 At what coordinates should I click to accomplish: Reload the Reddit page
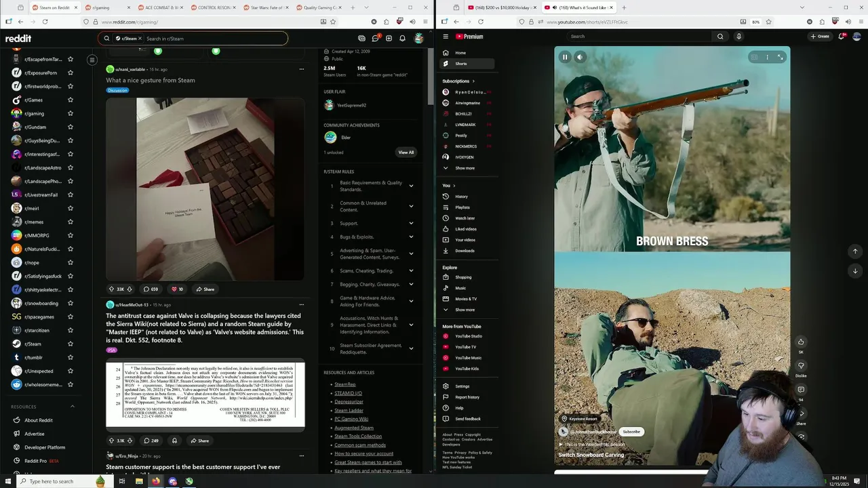tap(45, 22)
